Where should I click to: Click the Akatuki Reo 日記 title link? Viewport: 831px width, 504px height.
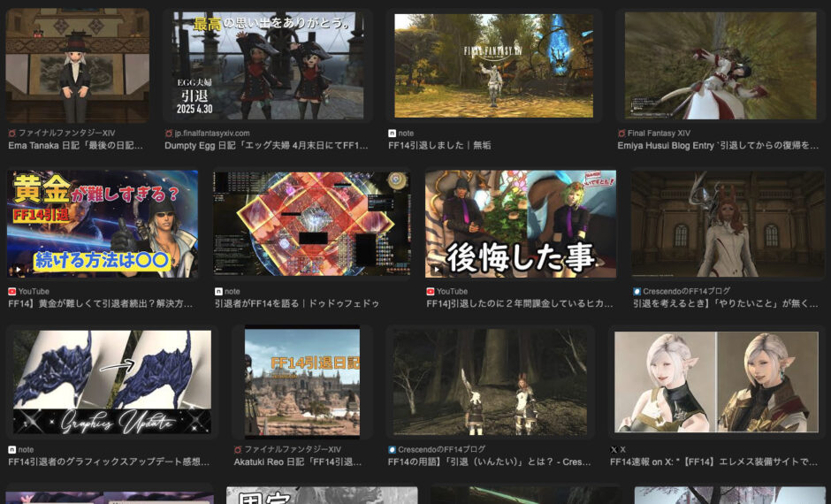[298, 462]
